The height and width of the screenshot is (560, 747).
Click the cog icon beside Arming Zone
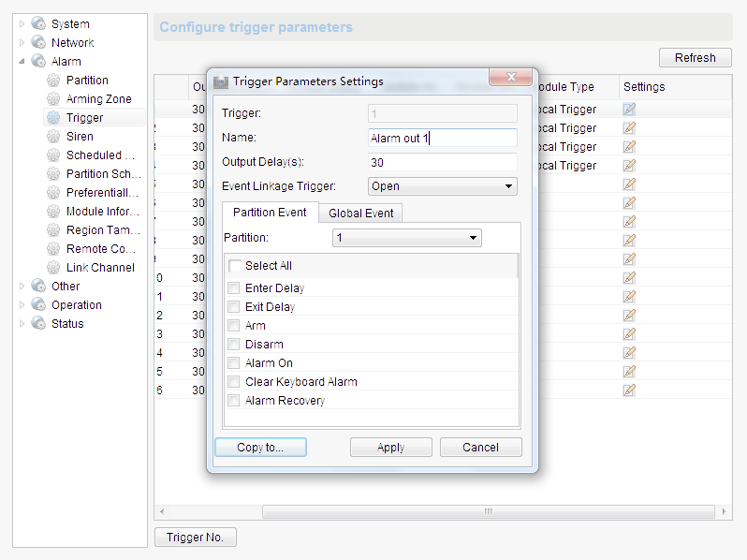point(53,98)
